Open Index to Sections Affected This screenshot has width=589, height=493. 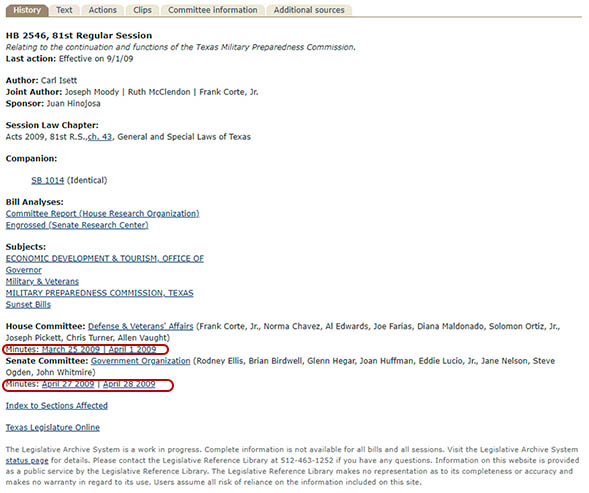[57, 406]
